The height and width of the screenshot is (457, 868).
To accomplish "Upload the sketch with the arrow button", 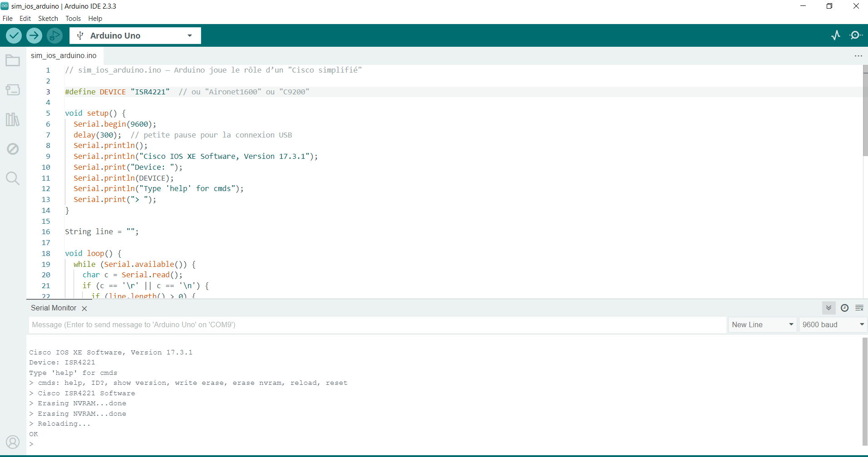I will 34,35.
